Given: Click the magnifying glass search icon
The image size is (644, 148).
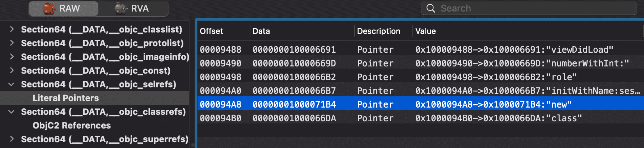Looking at the screenshot, I should click(431, 8).
